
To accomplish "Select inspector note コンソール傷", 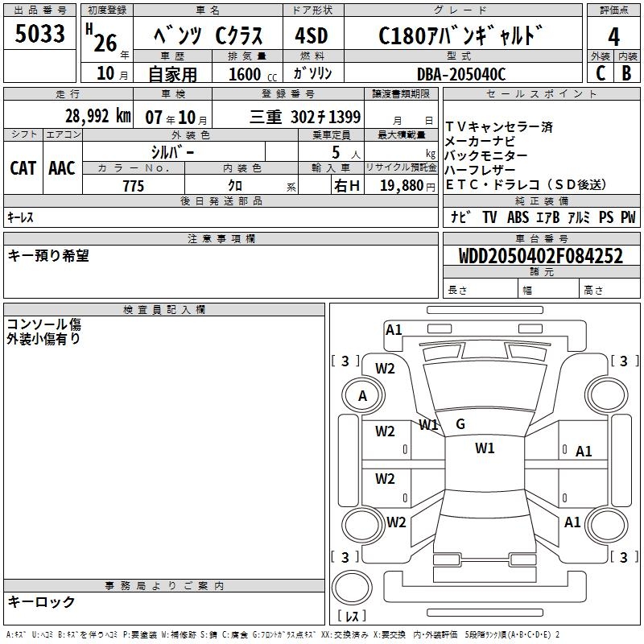I will pyautogui.click(x=44, y=324).
